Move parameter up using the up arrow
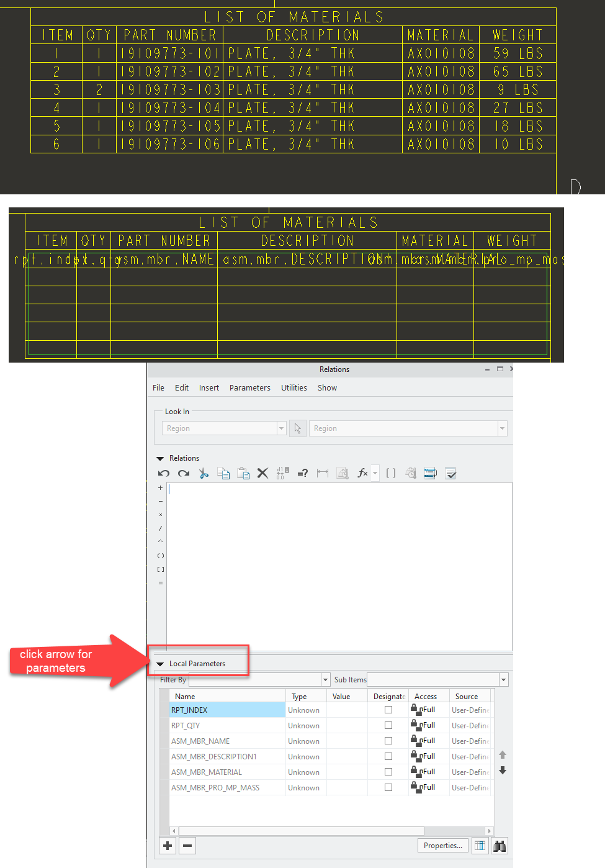605x868 pixels. coord(503,755)
